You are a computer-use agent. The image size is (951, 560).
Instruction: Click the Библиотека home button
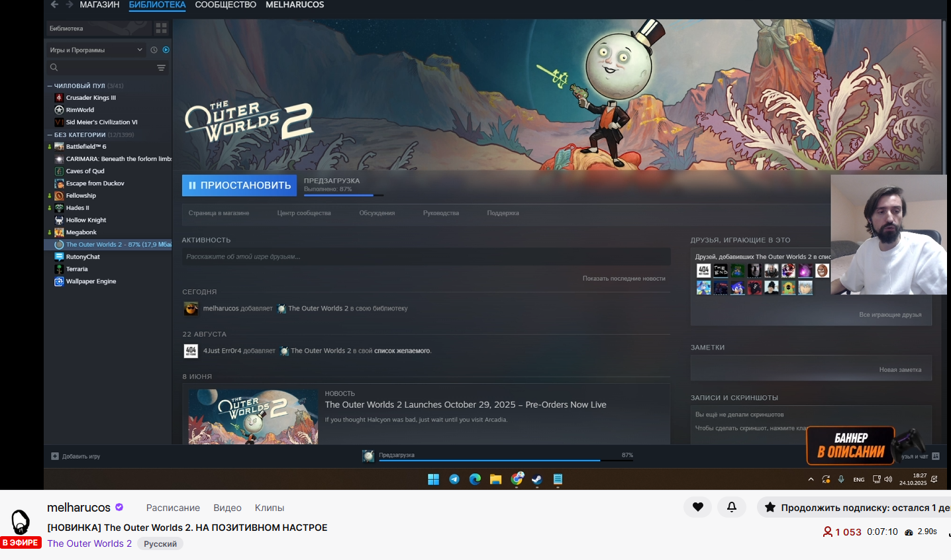click(99, 28)
